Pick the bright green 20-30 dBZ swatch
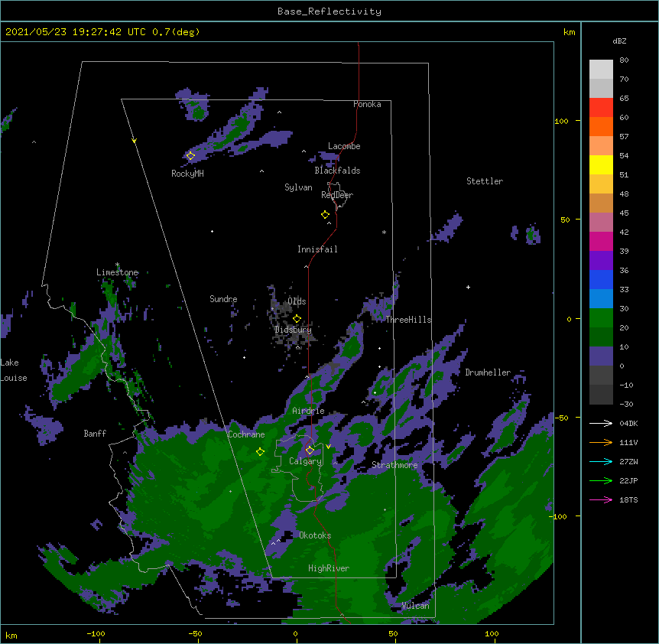The image size is (659, 644). click(601, 318)
